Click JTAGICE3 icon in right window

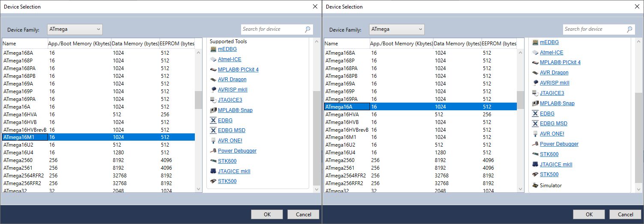[535, 93]
